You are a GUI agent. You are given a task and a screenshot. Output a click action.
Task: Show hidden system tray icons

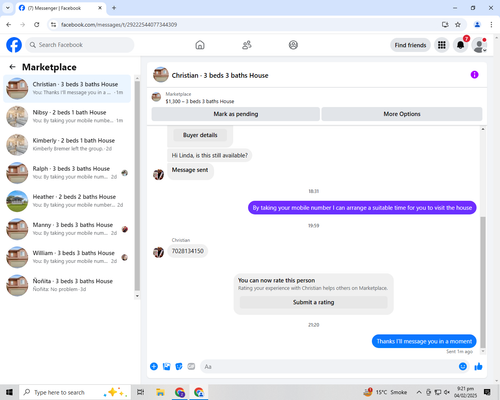pyautogui.click(x=419, y=392)
